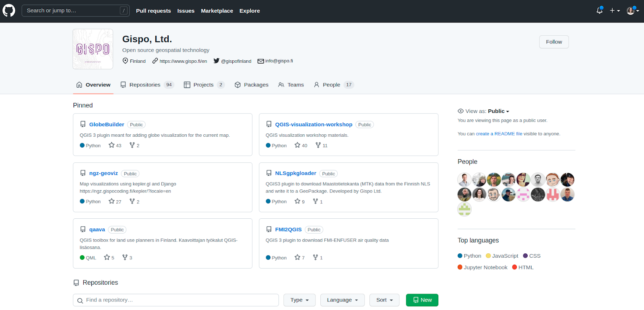The image size is (644, 310).
Task: Open the create a README file link
Action: click(x=499, y=134)
